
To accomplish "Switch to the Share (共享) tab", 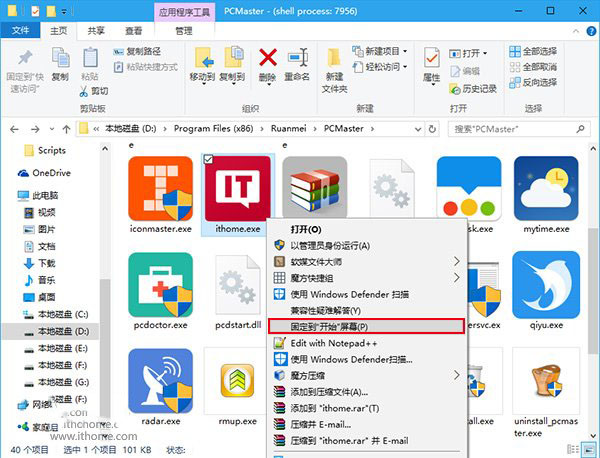I will (x=96, y=31).
